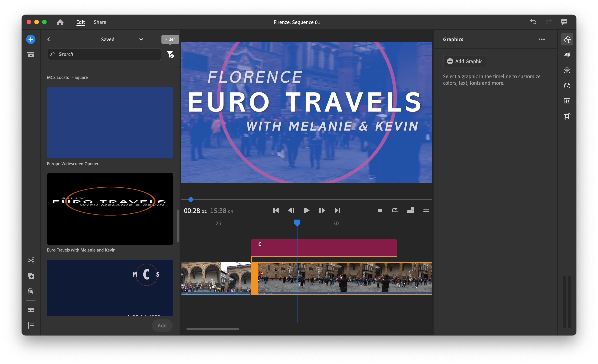
Task: Select Euro Travels with Melanie and Kevin thumbnail
Action: click(110, 209)
